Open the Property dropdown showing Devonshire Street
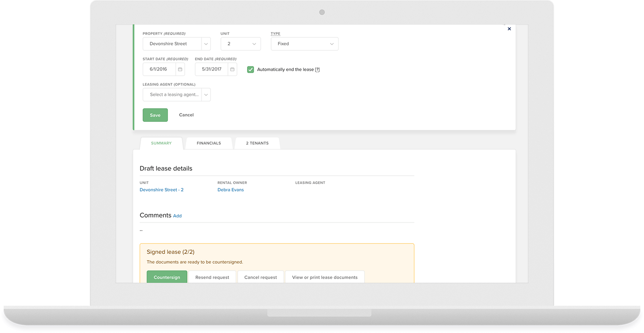Image resolution: width=644 pixels, height=333 pixels. pos(176,44)
